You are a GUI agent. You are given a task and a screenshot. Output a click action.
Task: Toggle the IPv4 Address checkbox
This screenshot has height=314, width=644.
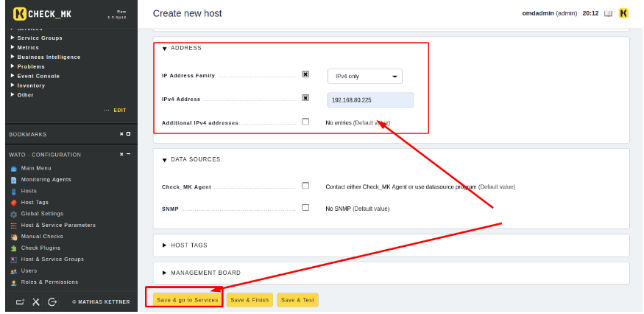click(x=305, y=98)
